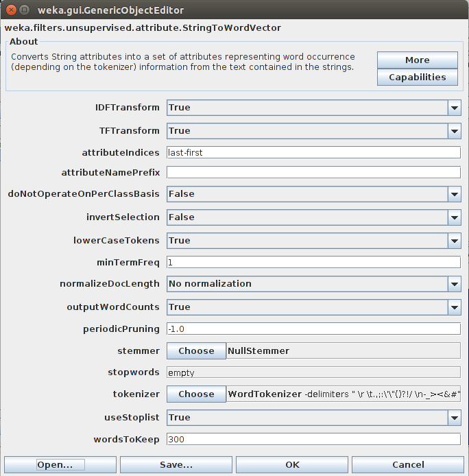Click the 'About' section header
The image size is (469, 476).
pos(24,42)
